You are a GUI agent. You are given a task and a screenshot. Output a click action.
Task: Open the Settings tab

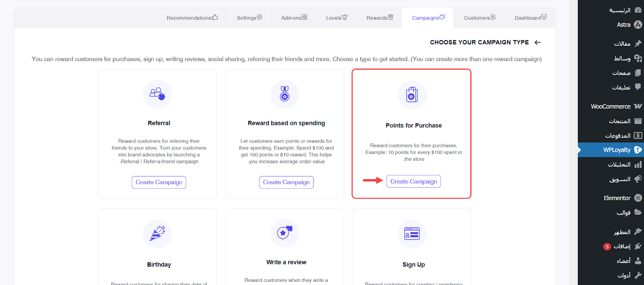[249, 18]
